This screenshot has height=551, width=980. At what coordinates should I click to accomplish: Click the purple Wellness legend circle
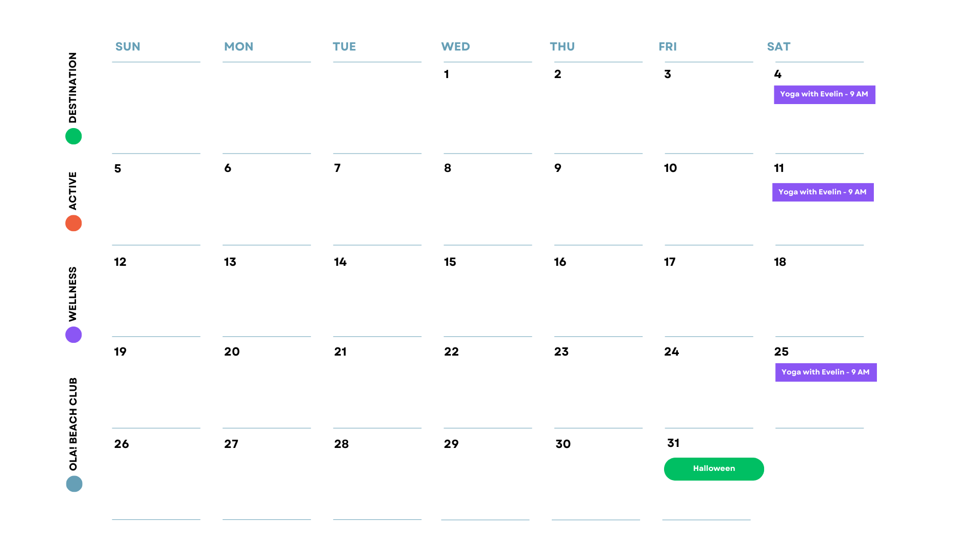[73, 335]
